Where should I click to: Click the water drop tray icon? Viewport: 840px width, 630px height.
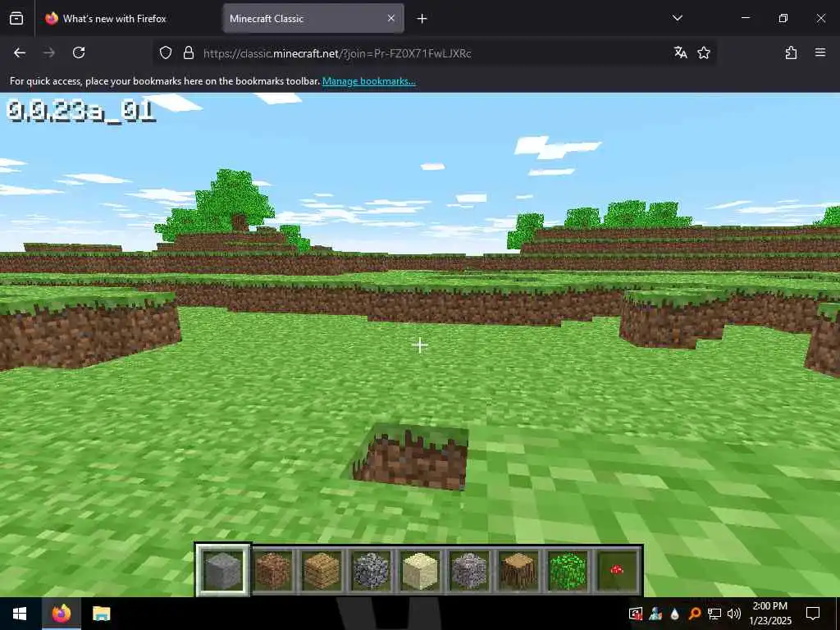(674, 614)
